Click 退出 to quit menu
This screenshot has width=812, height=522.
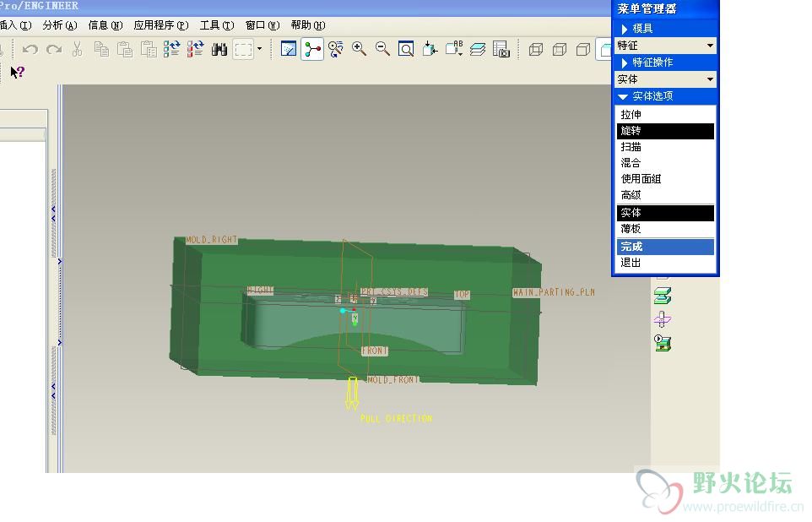tap(665, 263)
